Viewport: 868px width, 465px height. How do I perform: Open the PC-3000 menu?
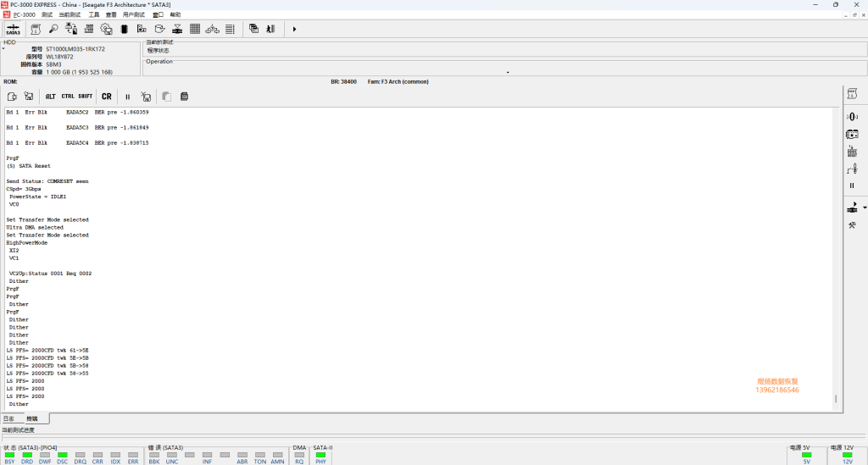click(24, 15)
